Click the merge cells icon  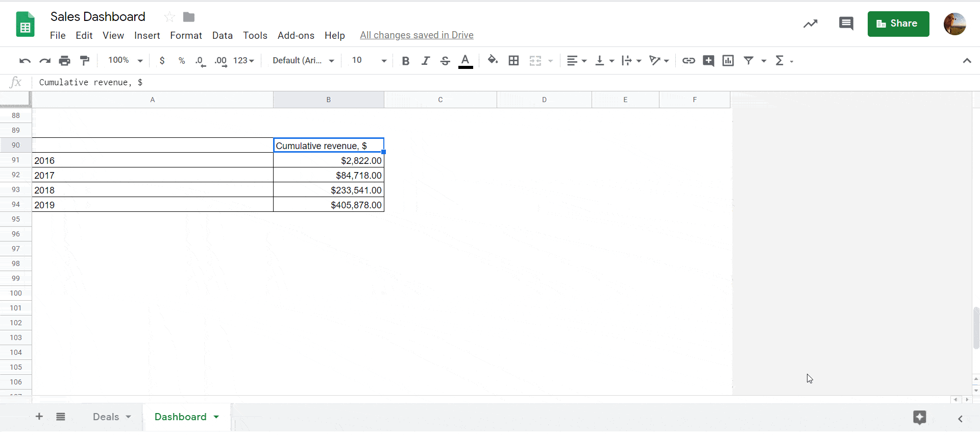coord(535,61)
